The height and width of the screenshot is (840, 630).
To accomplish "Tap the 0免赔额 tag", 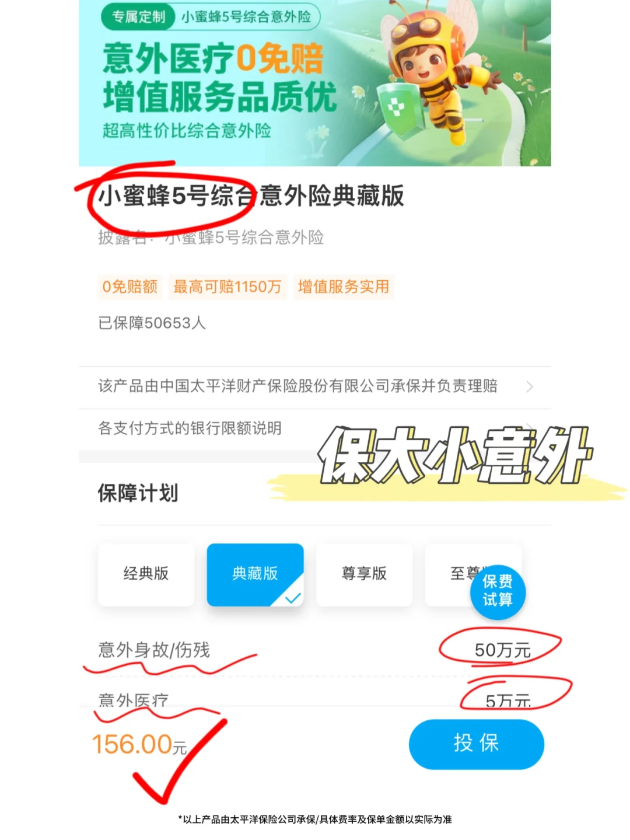I will [130, 287].
